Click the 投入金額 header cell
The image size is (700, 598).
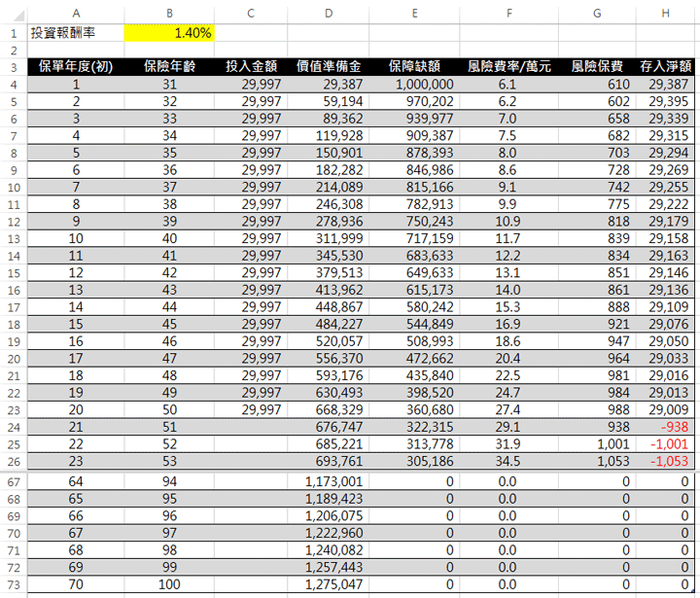(251, 66)
